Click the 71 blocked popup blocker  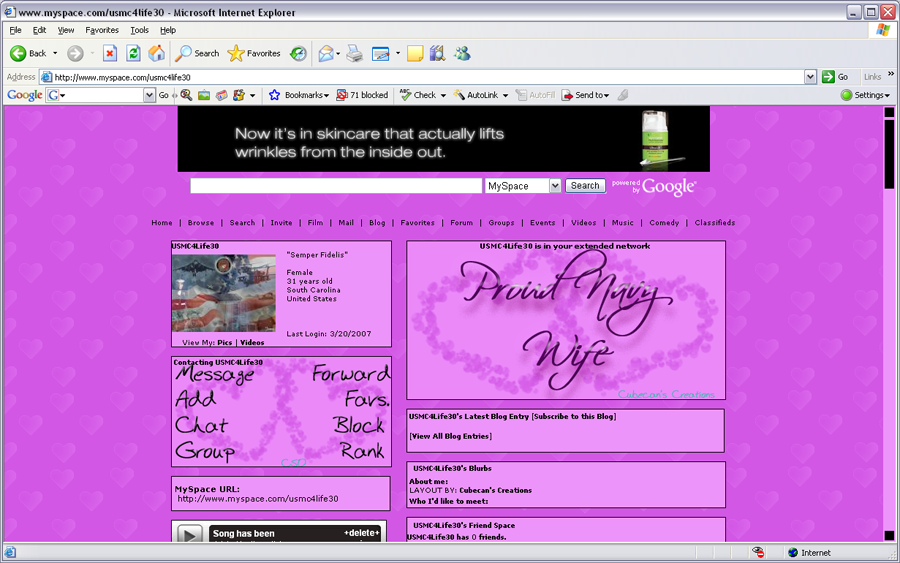[x=362, y=95]
